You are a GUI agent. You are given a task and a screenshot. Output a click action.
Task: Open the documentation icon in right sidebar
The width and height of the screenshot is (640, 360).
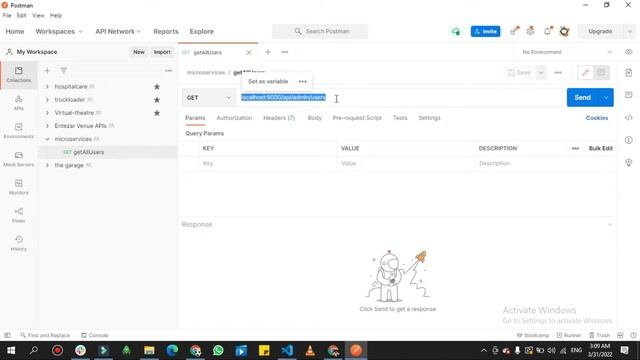click(629, 73)
